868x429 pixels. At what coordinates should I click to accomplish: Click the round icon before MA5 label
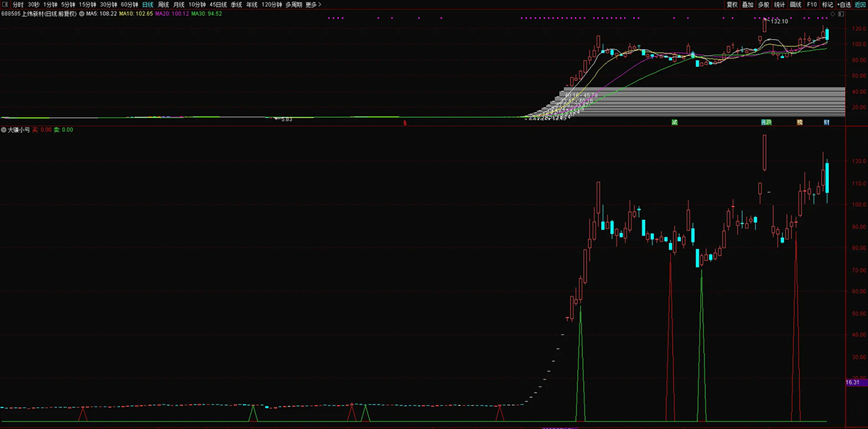pyautogui.click(x=82, y=13)
